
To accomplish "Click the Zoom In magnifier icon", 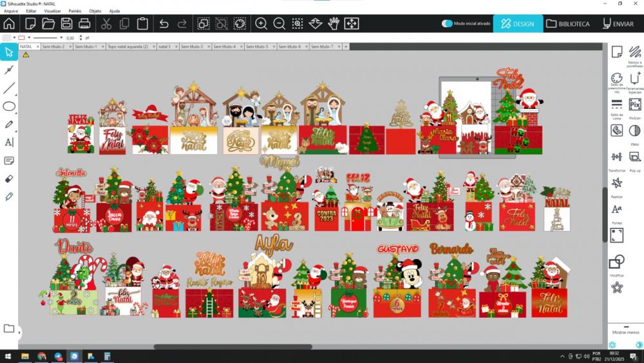I will pyautogui.click(x=261, y=24).
